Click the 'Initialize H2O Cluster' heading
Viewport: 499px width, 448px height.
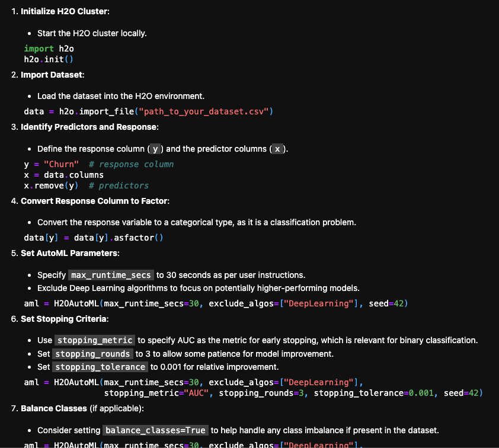coord(64,11)
